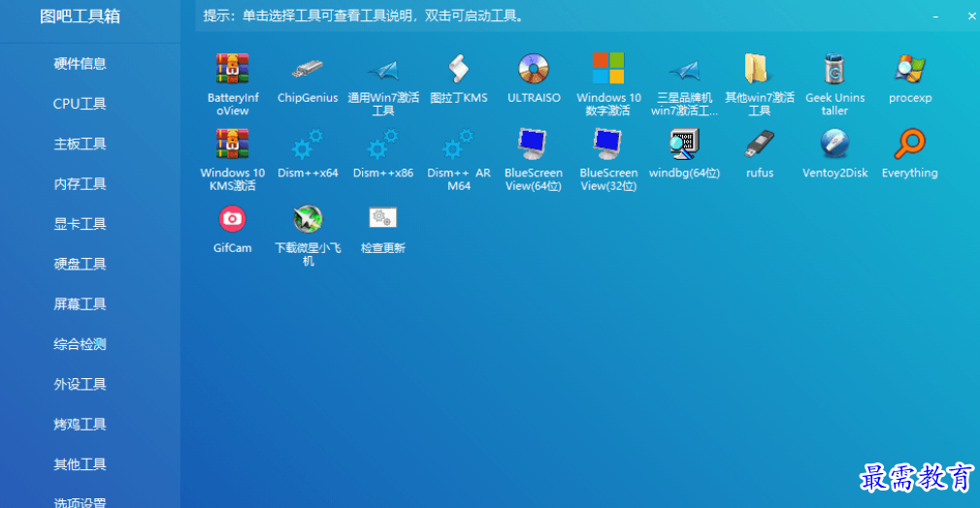The height and width of the screenshot is (508, 980).
Task: Select the Everything search tool
Action: pyautogui.click(x=910, y=143)
